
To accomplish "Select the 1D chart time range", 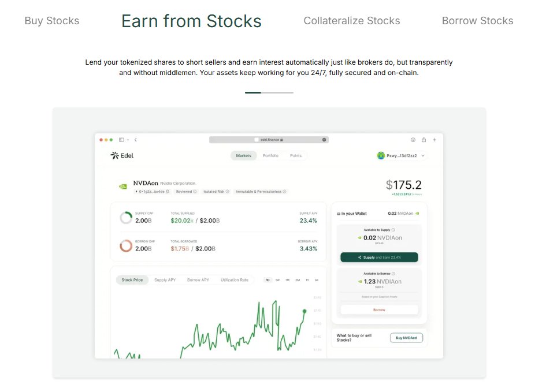I will 268,280.
